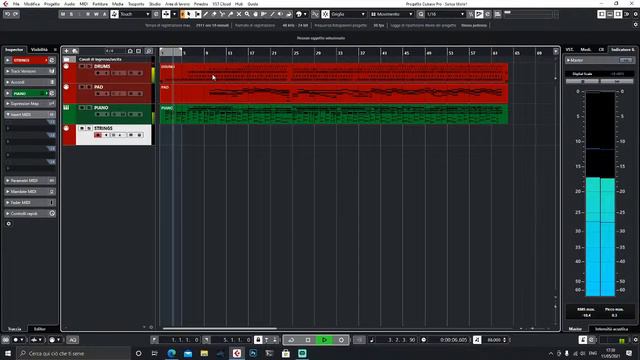
Task: Click the AQ auto-quantize button
Action: pyautogui.click(x=72, y=340)
